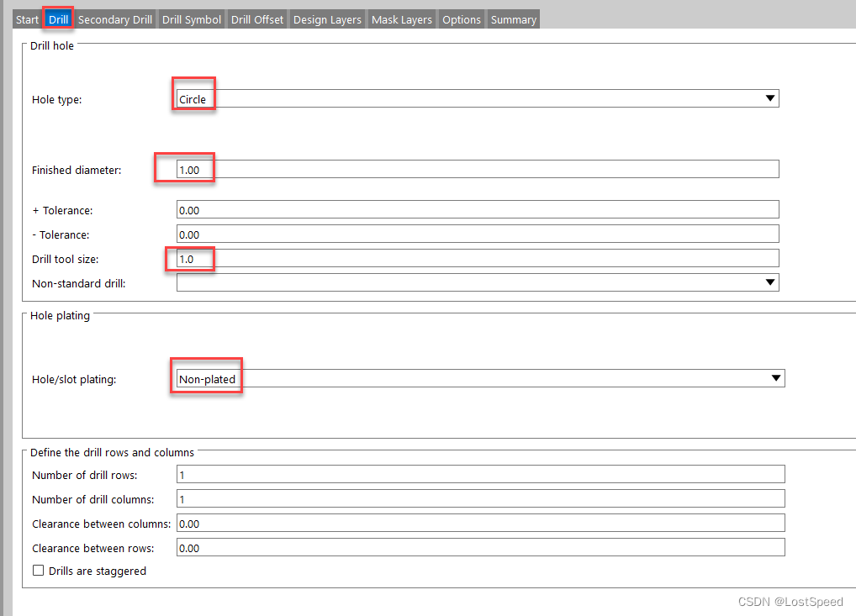Viewport: 856px width, 616px height.
Task: Select the Drill tool size field
Action: [x=478, y=259]
